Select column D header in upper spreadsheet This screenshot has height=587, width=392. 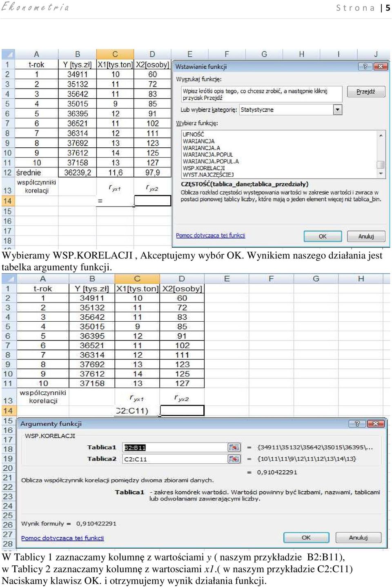[x=152, y=54]
